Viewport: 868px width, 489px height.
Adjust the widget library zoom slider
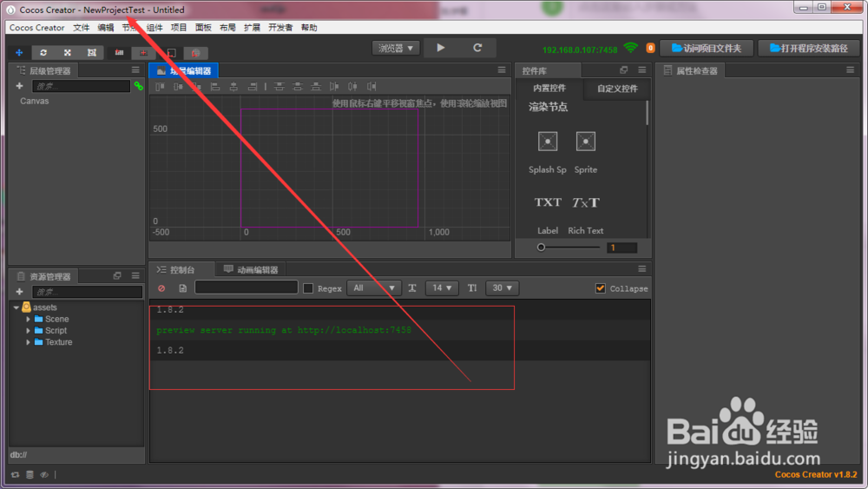569,248
